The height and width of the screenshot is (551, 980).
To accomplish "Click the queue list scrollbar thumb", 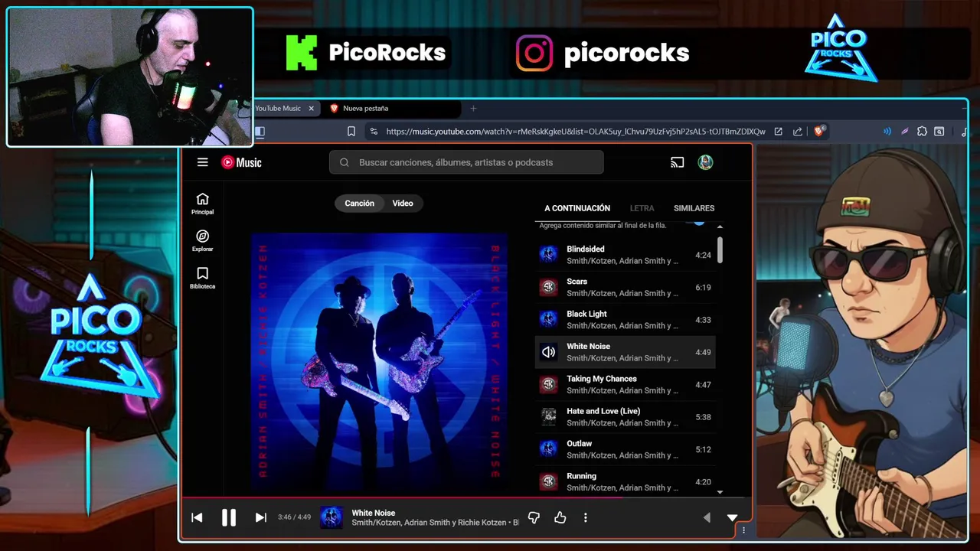I will click(720, 249).
